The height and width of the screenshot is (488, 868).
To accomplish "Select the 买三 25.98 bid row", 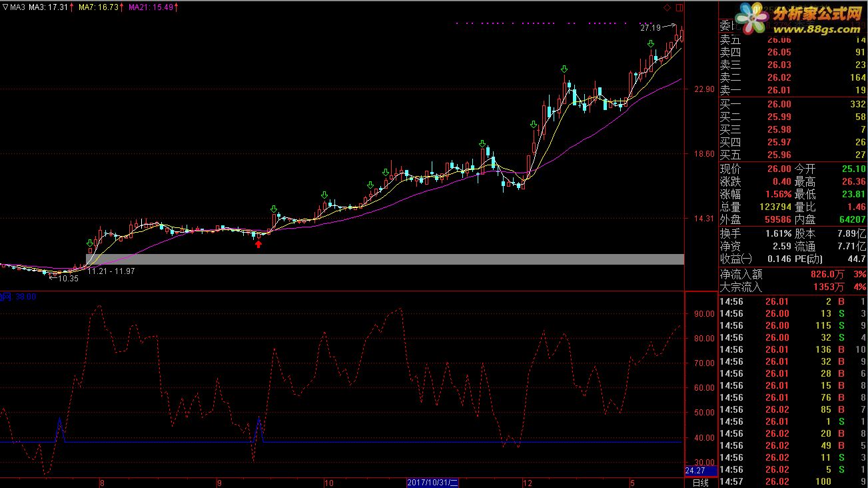I will pyautogui.click(x=793, y=129).
